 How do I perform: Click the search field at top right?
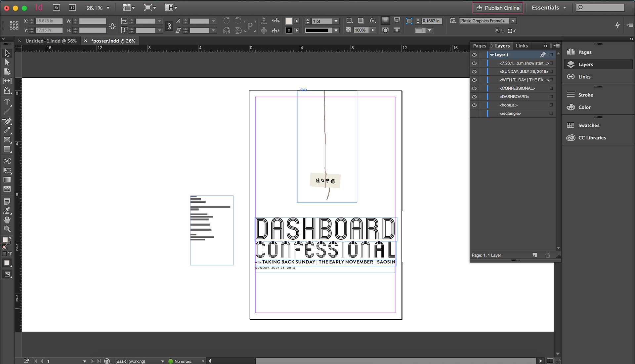[x=600, y=8]
